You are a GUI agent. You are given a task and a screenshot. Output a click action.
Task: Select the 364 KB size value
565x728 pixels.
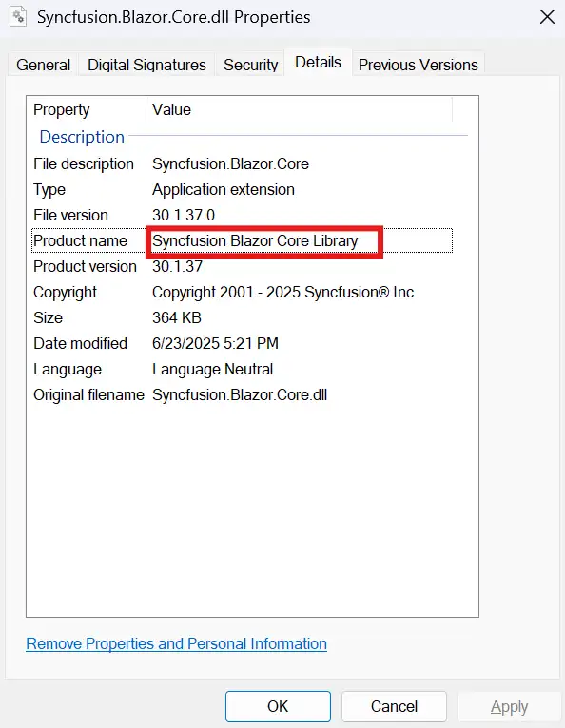coord(177,317)
